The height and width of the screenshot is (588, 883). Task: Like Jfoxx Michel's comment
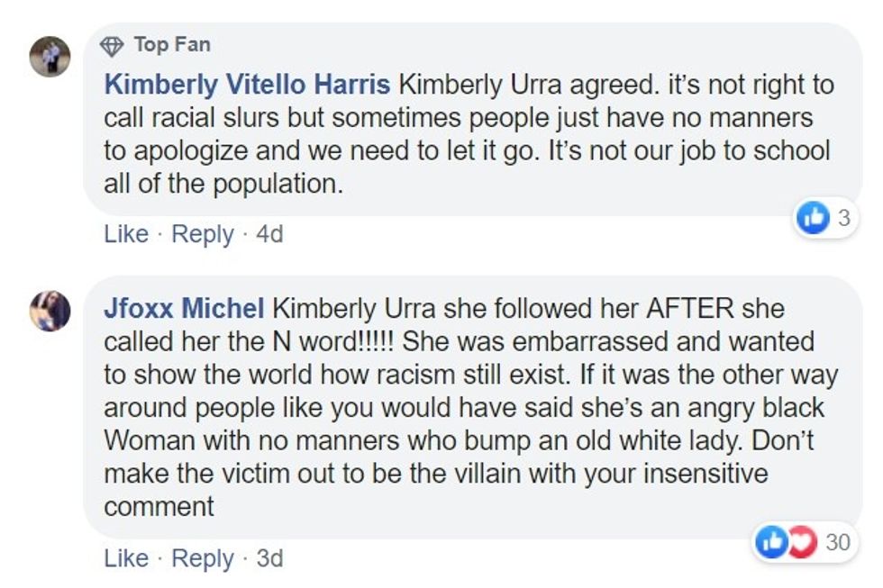pos(126,558)
